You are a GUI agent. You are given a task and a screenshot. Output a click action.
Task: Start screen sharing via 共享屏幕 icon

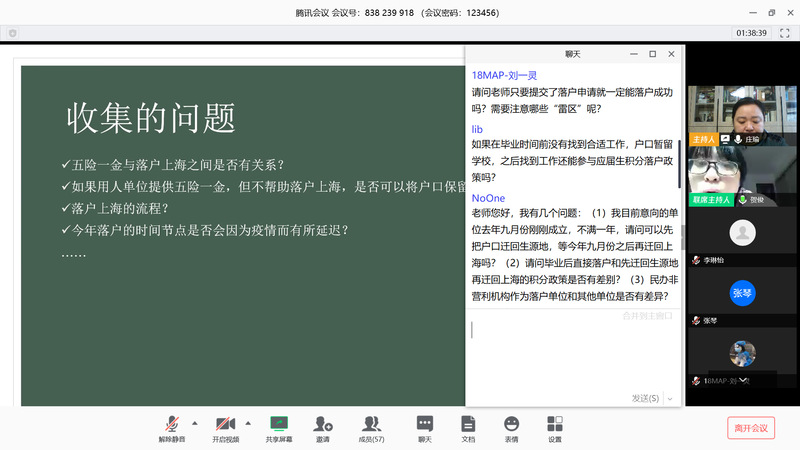(x=279, y=427)
